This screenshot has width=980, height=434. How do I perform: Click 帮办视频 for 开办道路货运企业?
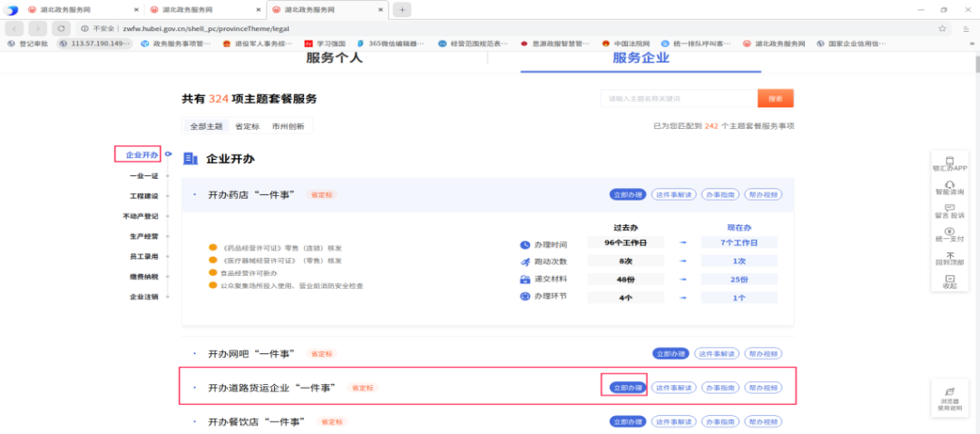[763, 388]
